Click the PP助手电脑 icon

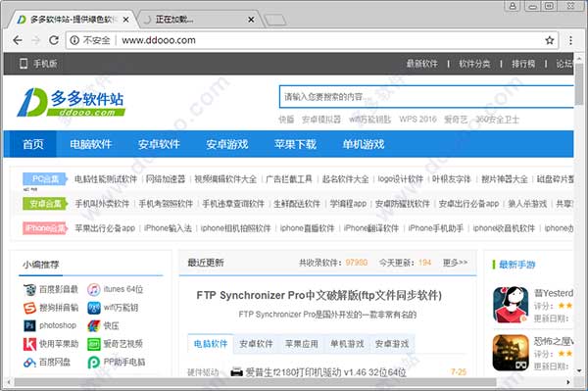click(x=94, y=363)
